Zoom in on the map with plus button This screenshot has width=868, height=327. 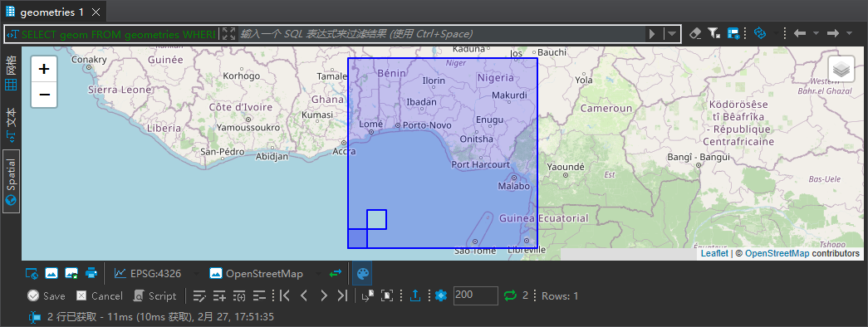44,69
